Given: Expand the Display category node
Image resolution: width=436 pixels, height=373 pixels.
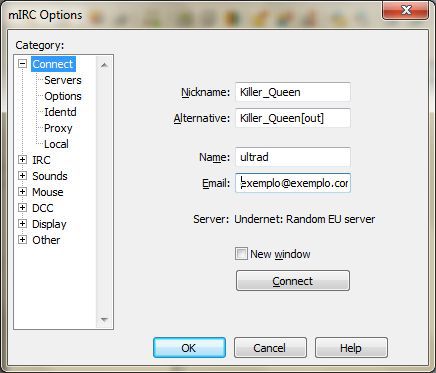Looking at the screenshot, I should coord(22,224).
